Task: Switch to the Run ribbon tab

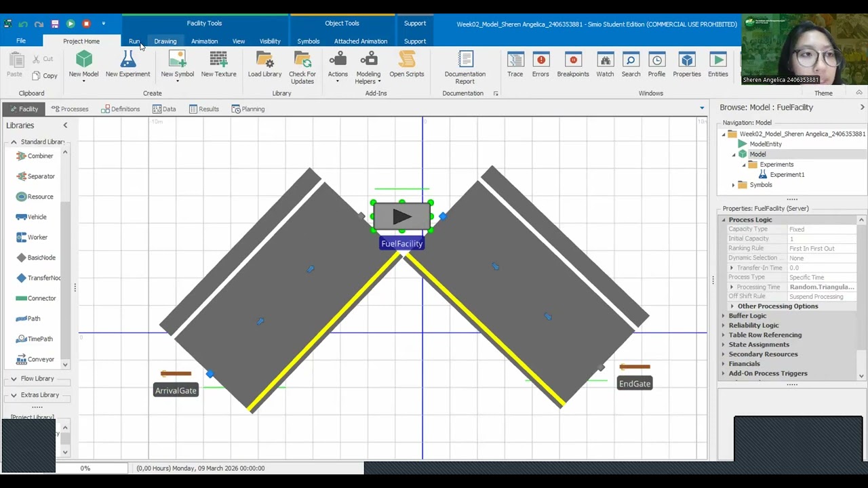Action: click(x=134, y=41)
